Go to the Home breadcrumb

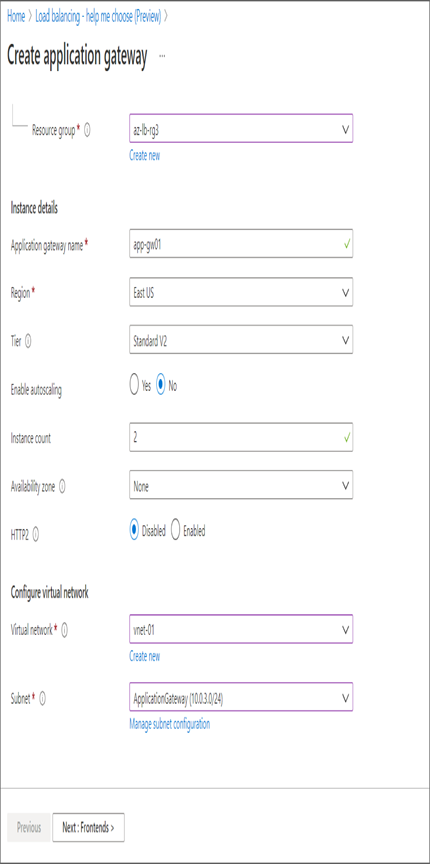tap(16, 17)
